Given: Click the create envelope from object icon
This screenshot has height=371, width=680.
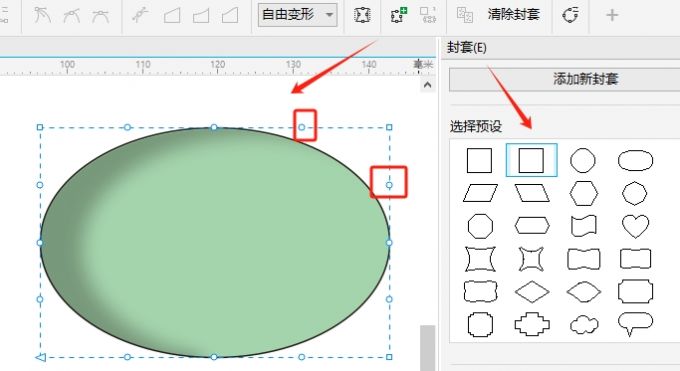Looking at the screenshot, I should pos(428,15).
